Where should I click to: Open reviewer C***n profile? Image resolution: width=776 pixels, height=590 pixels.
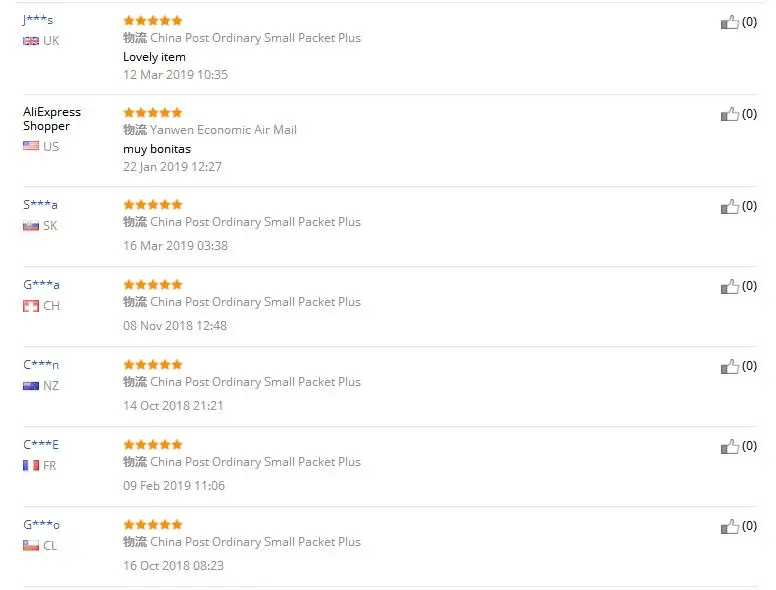41,364
